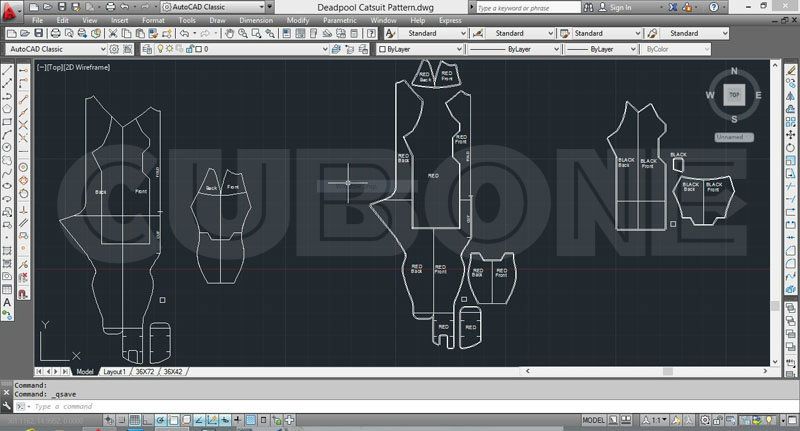The width and height of the screenshot is (800, 431).
Task: Select the Erase tool in Modify toolbar
Action: [790, 70]
